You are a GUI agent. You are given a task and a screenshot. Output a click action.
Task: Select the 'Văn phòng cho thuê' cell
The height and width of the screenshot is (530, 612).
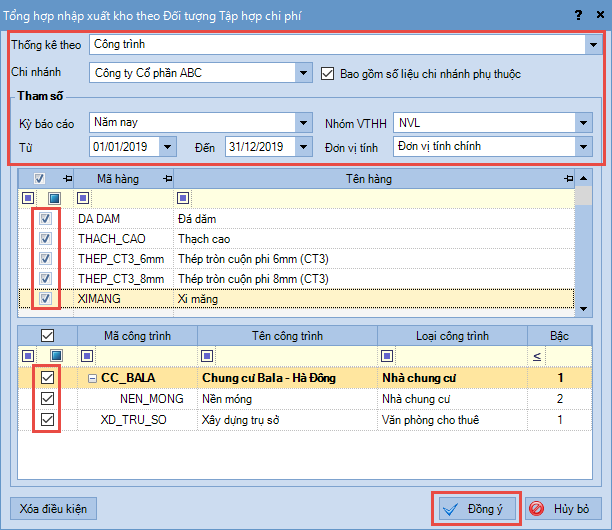tap(452, 420)
